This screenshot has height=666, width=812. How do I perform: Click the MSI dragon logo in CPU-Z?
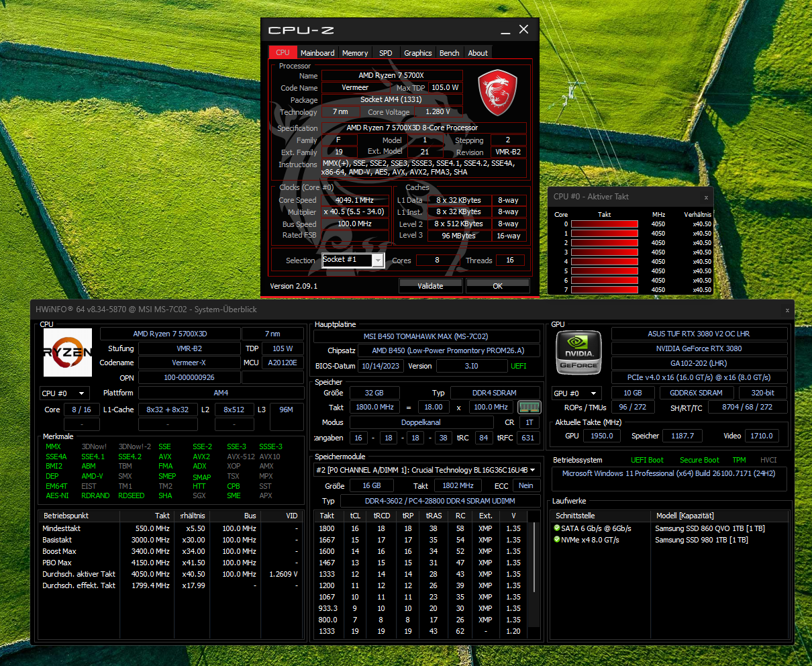(497, 94)
